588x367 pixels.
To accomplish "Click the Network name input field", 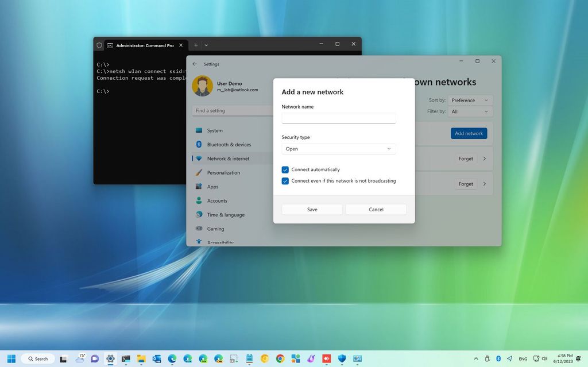I will pyautogui.click(x=339, y=118).
